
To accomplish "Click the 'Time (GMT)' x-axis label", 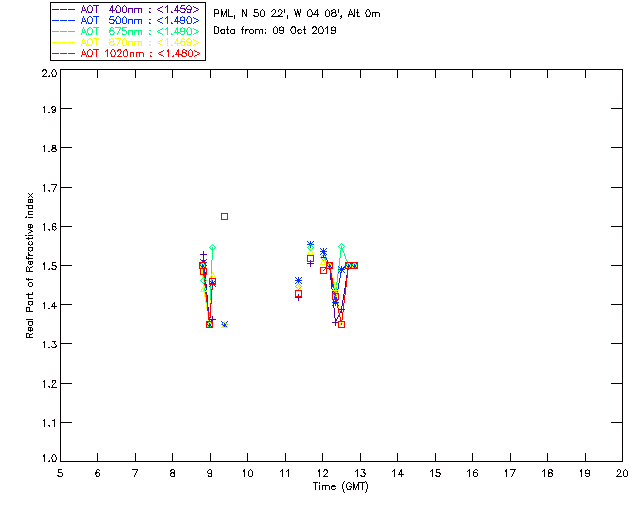I will pos(340,487).
